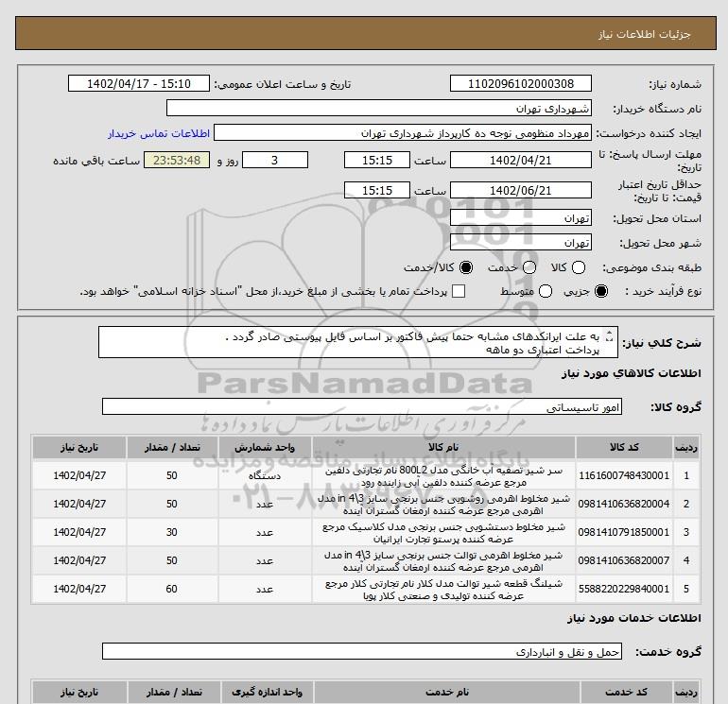Choose the متوسط purchase type radio
This screenshot has height=704, width=728.
click(546, 291)
